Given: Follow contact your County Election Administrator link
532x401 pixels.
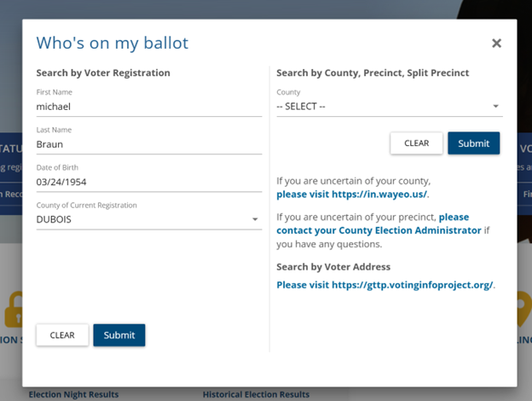Looking at the screenshot, I should click(x=379, y=230).
